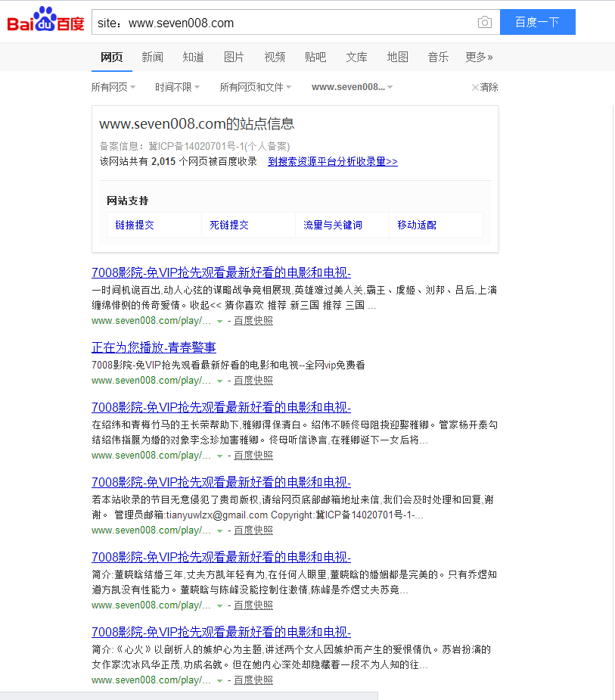Click 清除 to clear filters

pyautogui.click(x=485, y=87)
